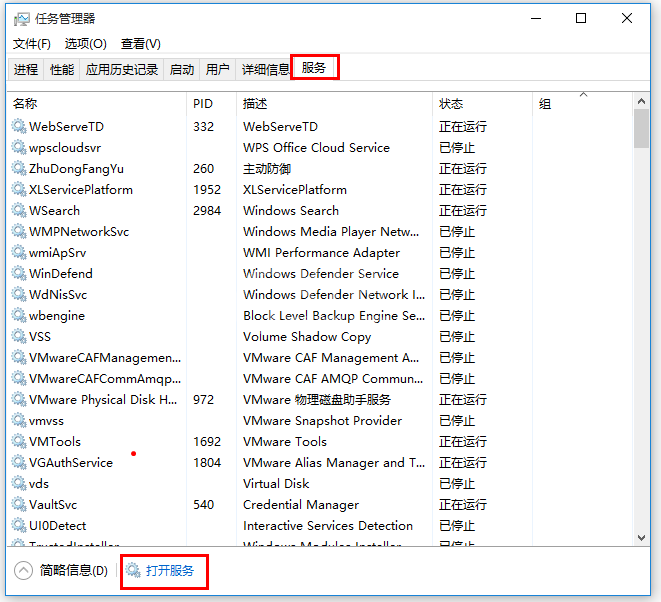Click the scrollbar down arrow

[641, 538]
